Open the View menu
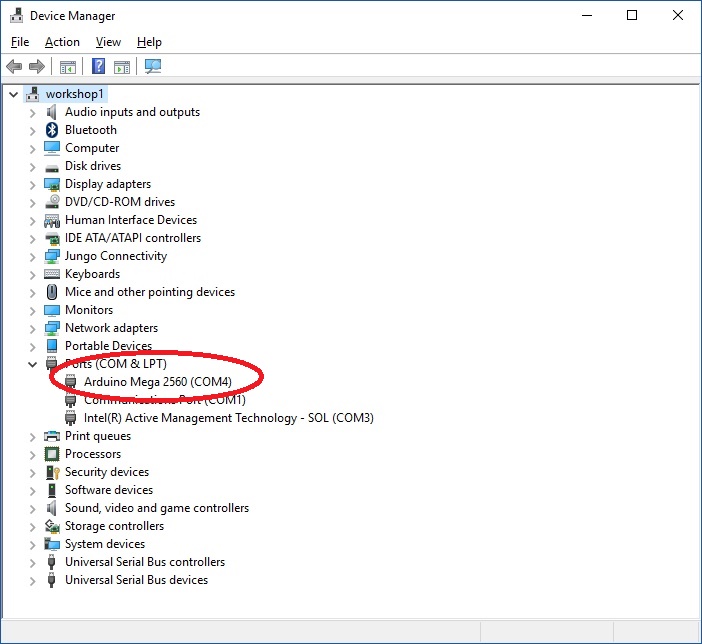The width and height of the screenshot is (702, 644). 108,42
